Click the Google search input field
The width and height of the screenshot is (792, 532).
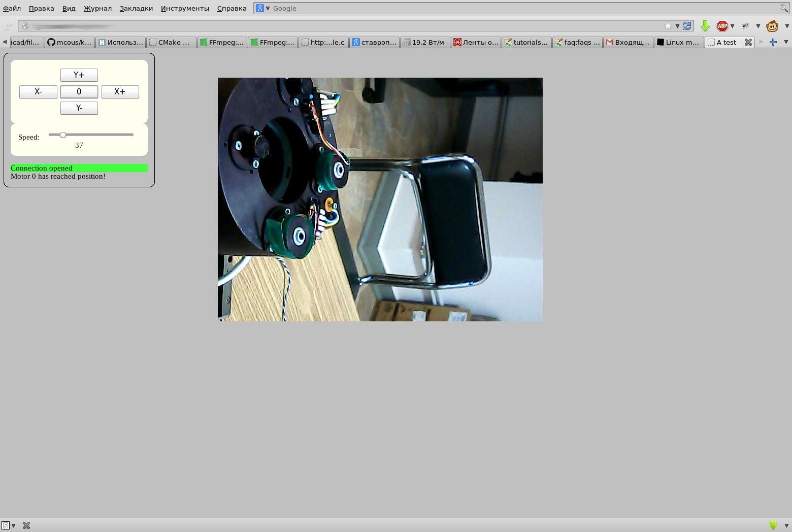tap(523, 8)
